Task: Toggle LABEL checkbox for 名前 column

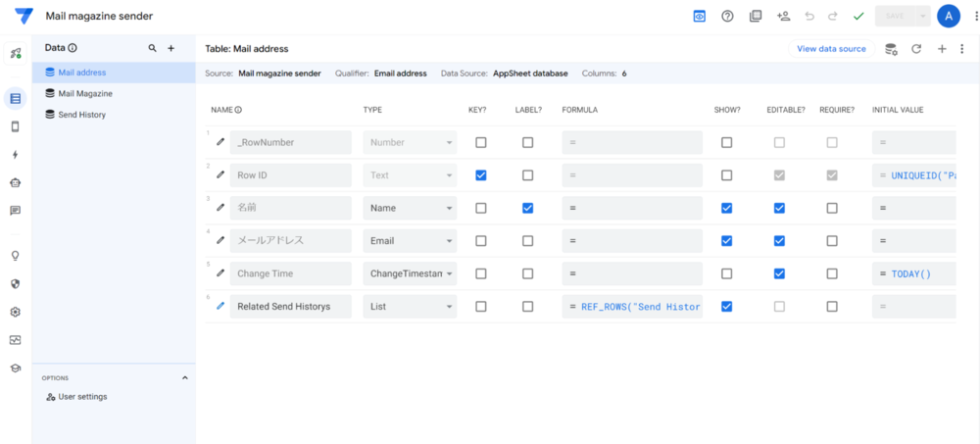Action: click(x=527, y=208)
